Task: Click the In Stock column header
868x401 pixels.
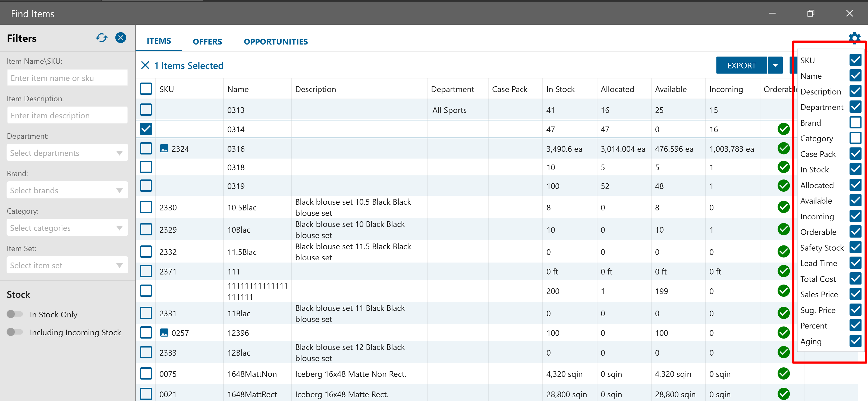Action: click(x=560, y=89)
